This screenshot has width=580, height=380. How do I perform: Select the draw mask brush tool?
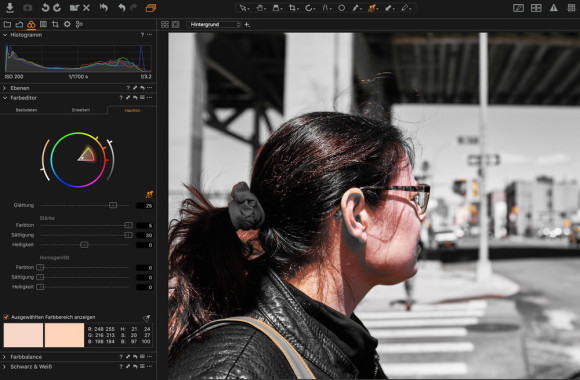click(x=356, y=8)
